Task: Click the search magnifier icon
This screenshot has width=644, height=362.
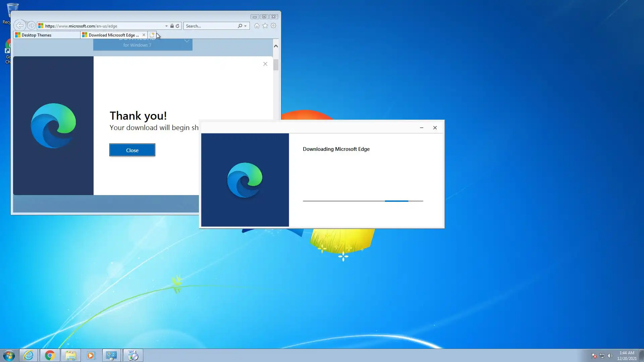Action: 240,26
